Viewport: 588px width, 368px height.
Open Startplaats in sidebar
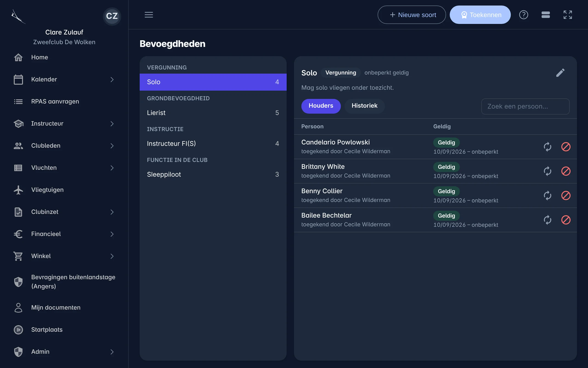(64, 330)
